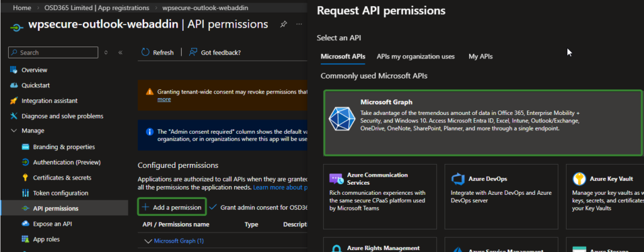Open Token configuration page
This screenshot has height=252, width=644.
(60, 193)
